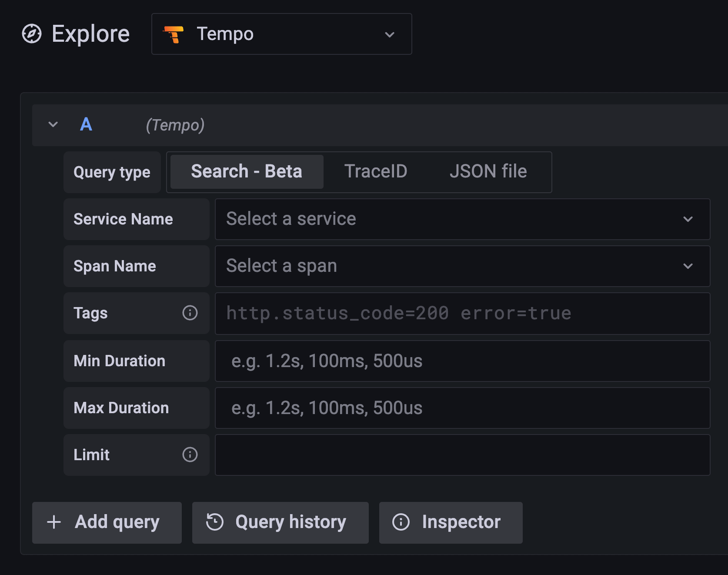Click the query A label icon
Screen dimensions: 728x575
86,125
